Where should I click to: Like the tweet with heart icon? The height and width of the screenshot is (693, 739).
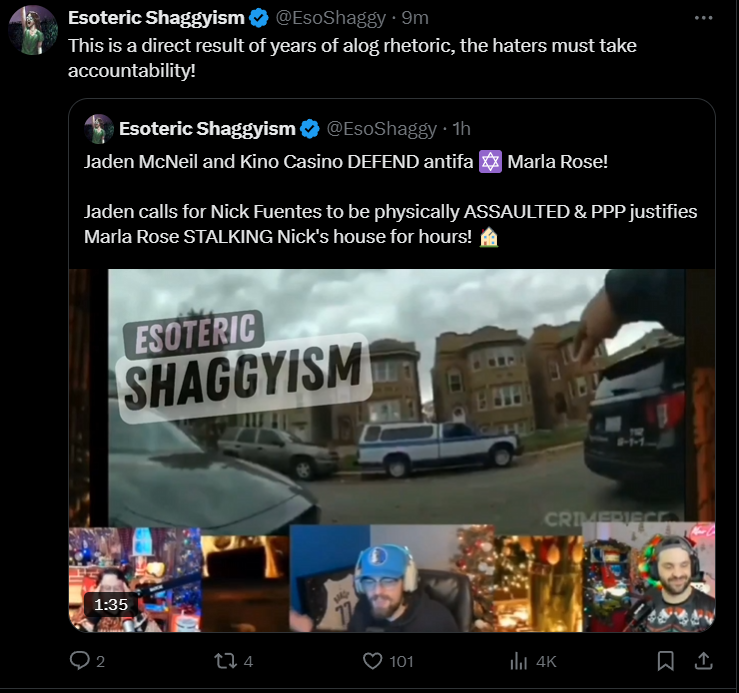pos(372,661)
